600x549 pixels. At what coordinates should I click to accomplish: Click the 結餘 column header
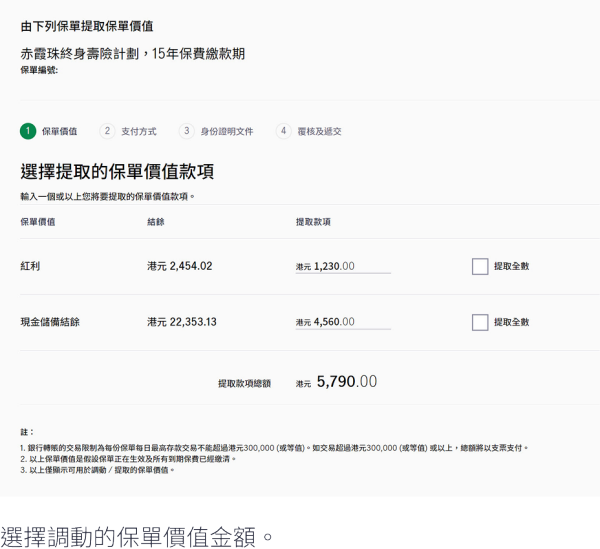(x=155, y=221)
